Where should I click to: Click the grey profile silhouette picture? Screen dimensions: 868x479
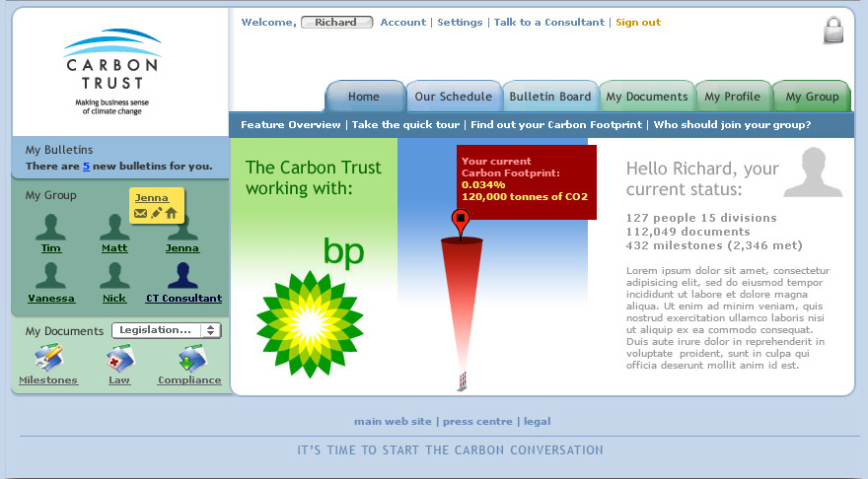813,172
